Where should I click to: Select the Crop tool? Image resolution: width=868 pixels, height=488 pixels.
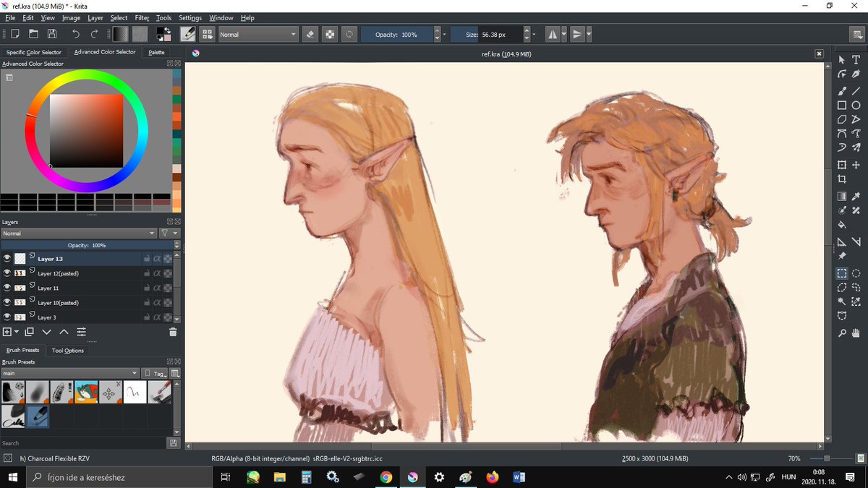pyautogui.click(x=842, y=179)
